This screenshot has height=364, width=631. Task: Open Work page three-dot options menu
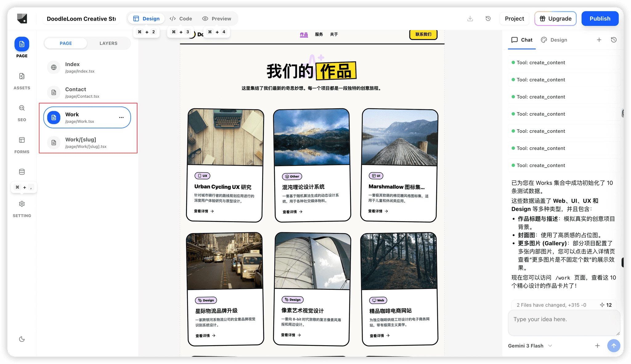click(x=121, y=118)
